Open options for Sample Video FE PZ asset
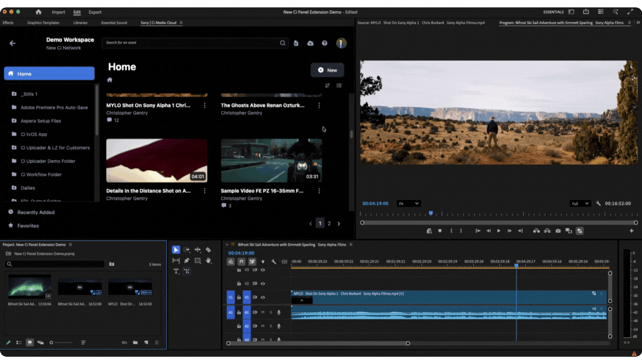 click(x=319, y=191)
